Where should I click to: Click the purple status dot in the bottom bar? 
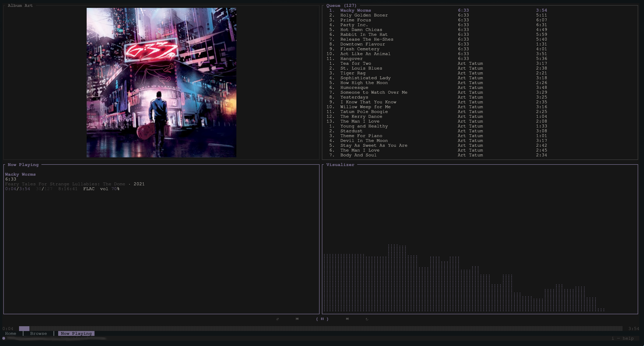4,338
